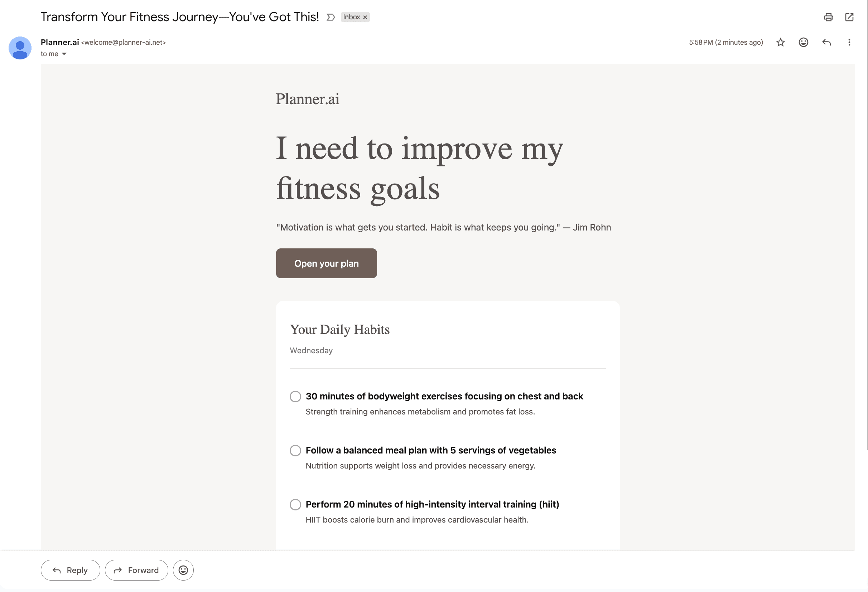This screenshot has height=592, width=868.
Task: Complete the HIIT training habit
Action: [x=295, y=504]
